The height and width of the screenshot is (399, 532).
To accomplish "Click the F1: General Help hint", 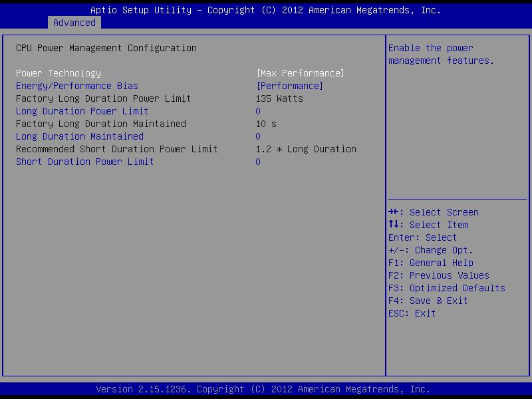I will (430, 263).
